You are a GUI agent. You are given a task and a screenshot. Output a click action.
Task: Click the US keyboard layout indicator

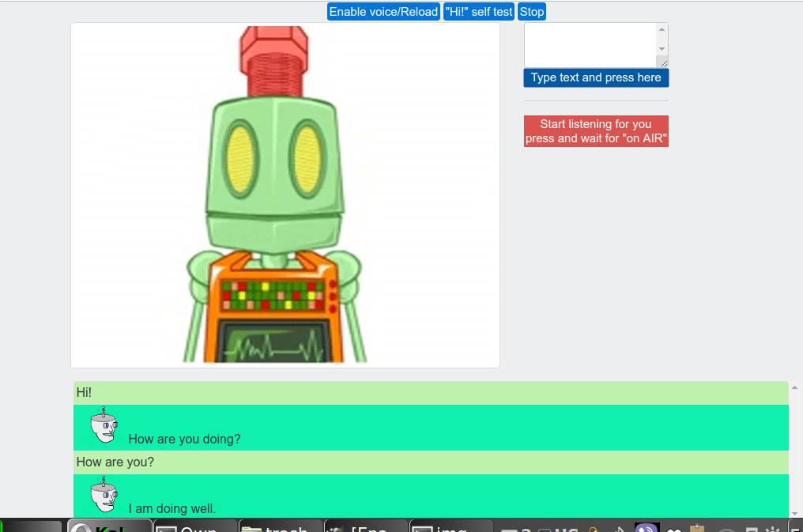[566, 529]
